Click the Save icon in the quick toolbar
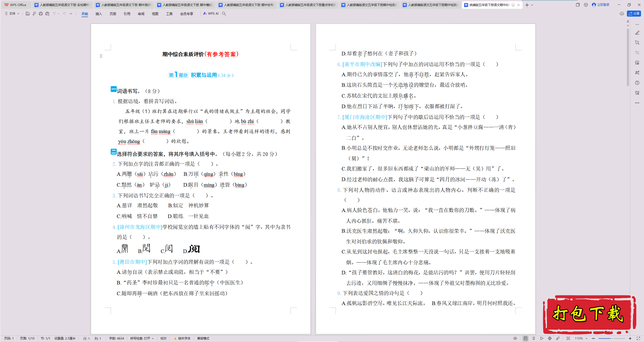The width and height of the screenshot is (644, 342). click(x=28, y=14)
